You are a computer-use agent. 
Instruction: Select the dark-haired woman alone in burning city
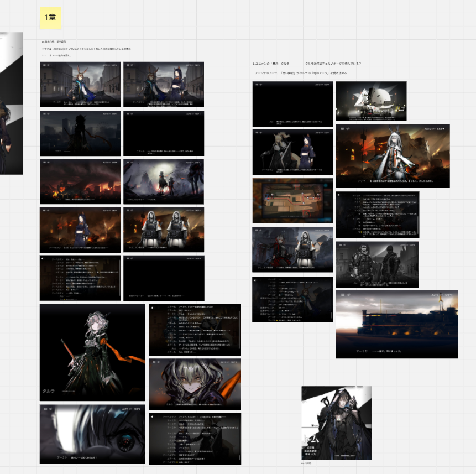tap(80, 230)
